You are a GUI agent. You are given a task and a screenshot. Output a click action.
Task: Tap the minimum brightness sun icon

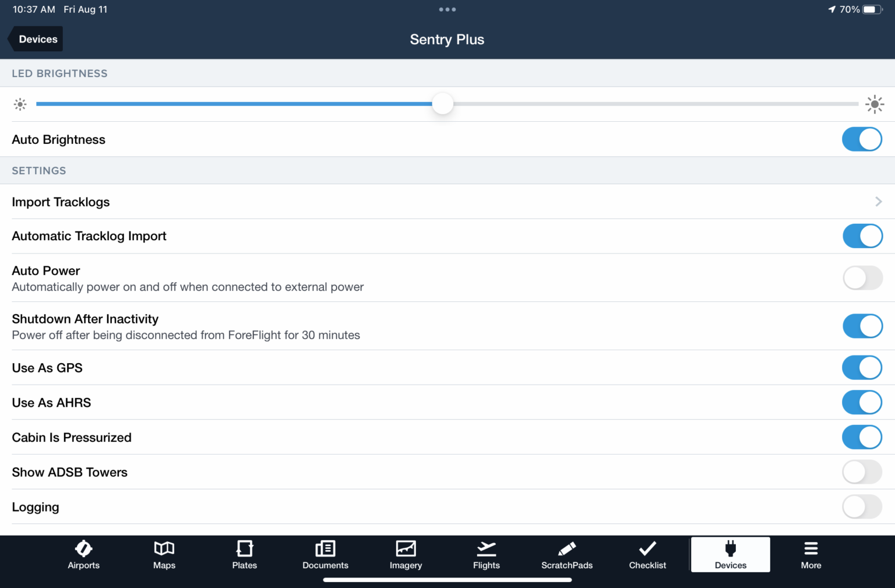click(x=20, y=104)
